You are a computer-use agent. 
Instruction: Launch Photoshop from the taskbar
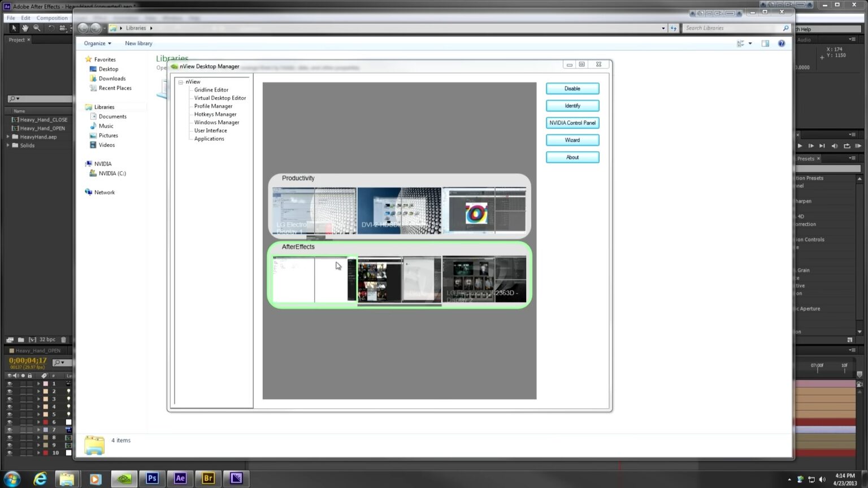pos(151,478)
